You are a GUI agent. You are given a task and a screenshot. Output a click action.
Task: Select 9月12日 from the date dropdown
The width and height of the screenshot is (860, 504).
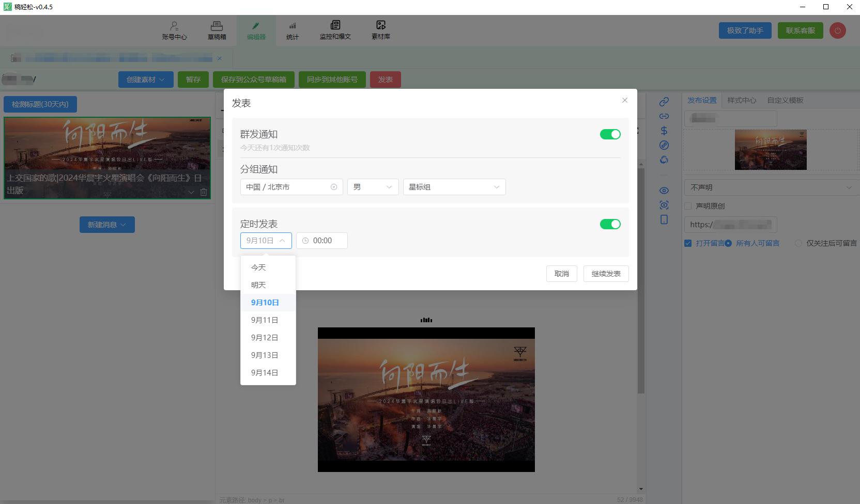pyautogui.click(x=265, y=338)
